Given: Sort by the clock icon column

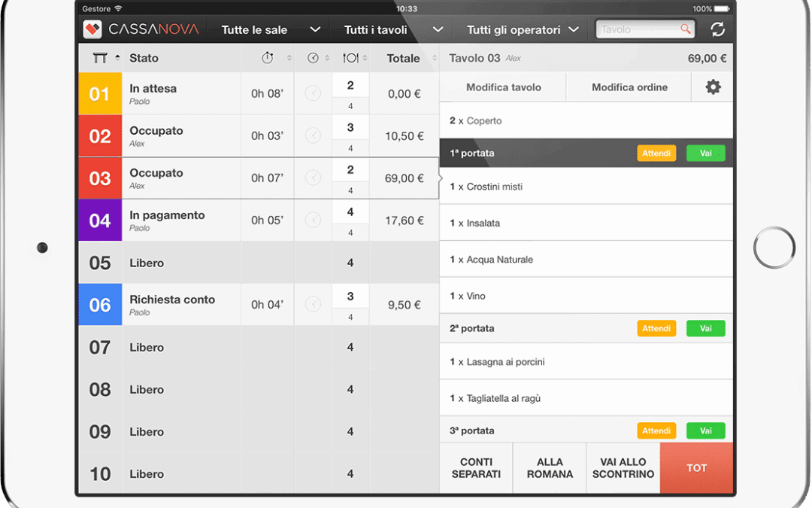Looking at the screenshot, I should click(314, 58).
